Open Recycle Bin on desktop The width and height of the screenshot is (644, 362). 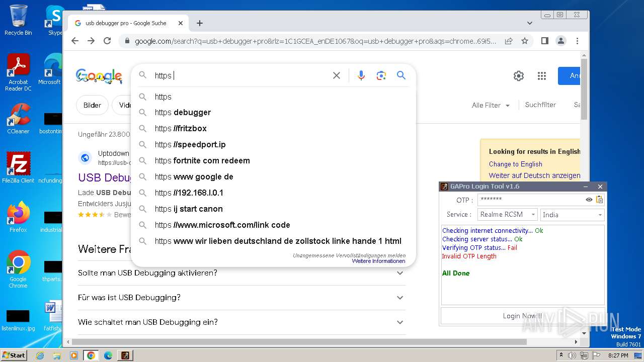[x=18, y=20]
